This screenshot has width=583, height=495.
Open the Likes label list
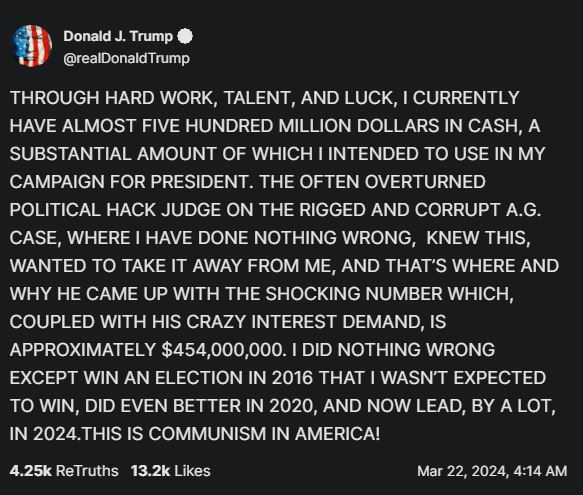[192, 471]
